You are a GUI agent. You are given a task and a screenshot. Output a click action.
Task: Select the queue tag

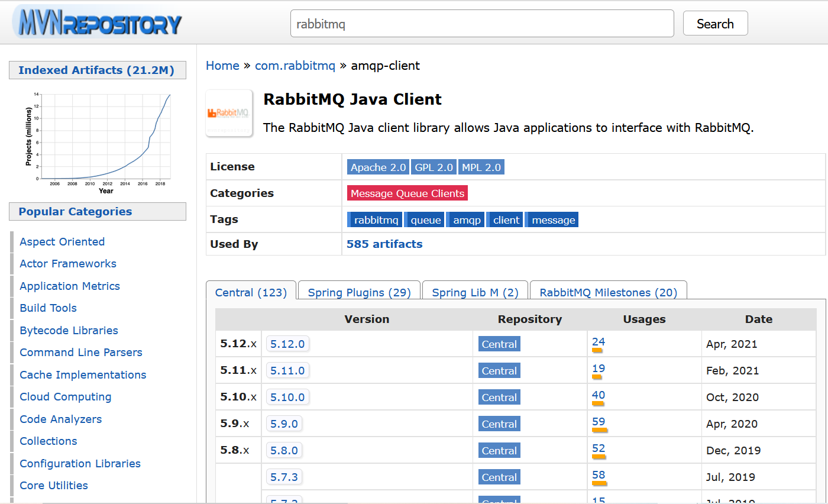[425, 220]
